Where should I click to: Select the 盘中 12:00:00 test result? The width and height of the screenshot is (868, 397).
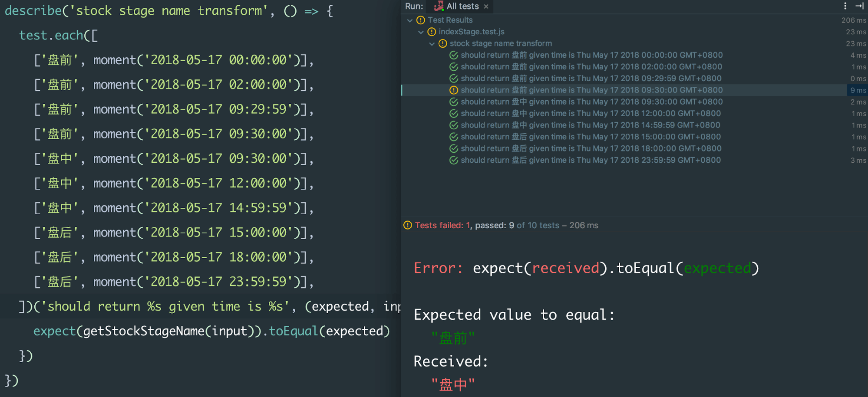click(591, 114)
